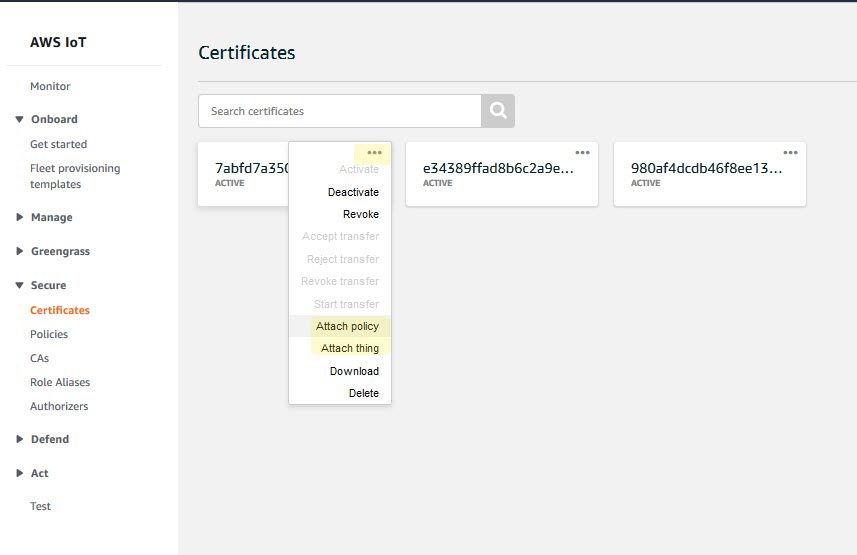Click the search magnifier button
Viewport: 857px width, 555px height.
(498, 111)
